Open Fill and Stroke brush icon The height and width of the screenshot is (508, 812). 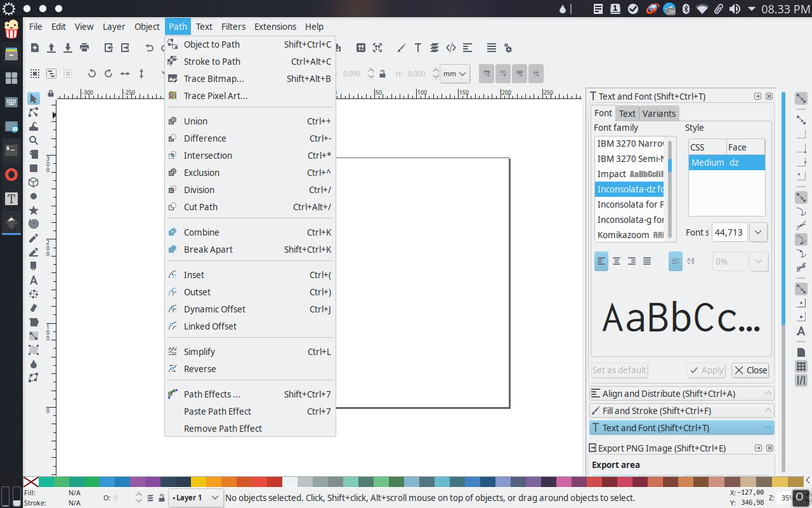click(402, 48)
